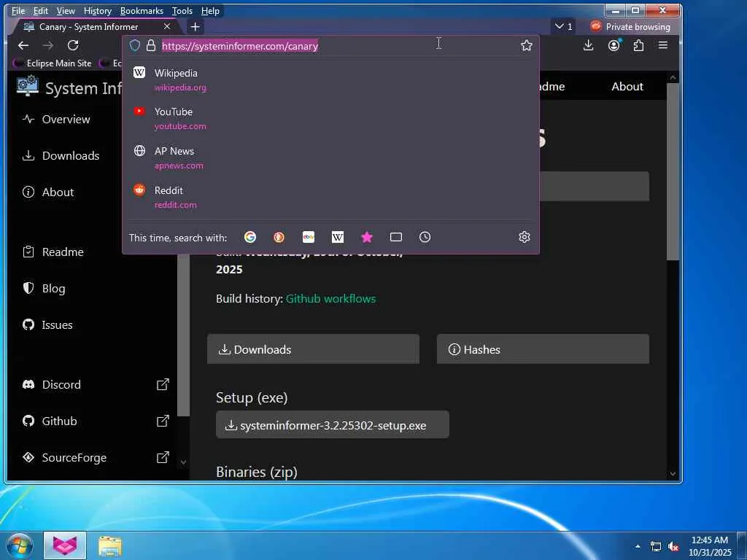Search history with the clock icon
Viewport: 747px width, 560px height.
pyautogui.click(x=425, y=237)
